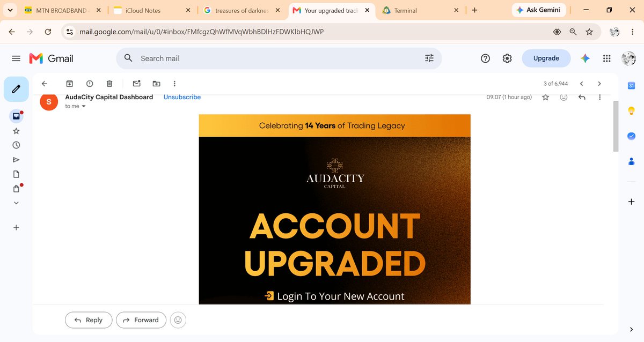This screenshot has width=644, height=342.
Task: Open Sent mail arrow icon in sidebar
Action: coord(16,160)
